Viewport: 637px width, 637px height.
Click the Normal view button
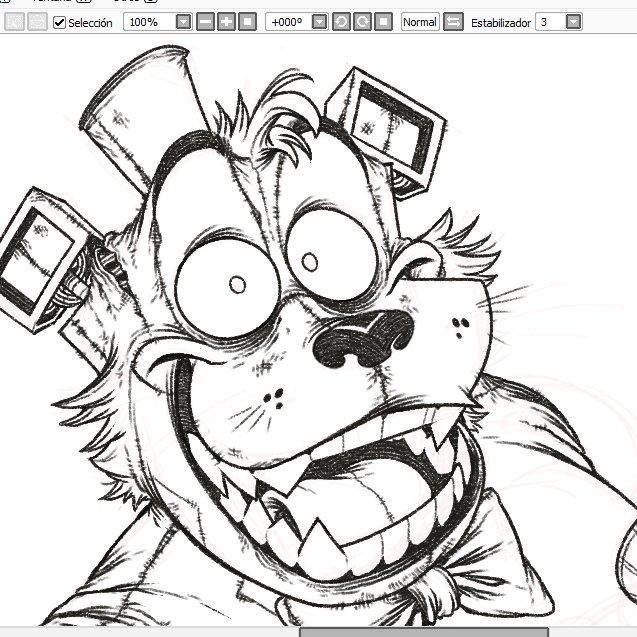[420, 22]
